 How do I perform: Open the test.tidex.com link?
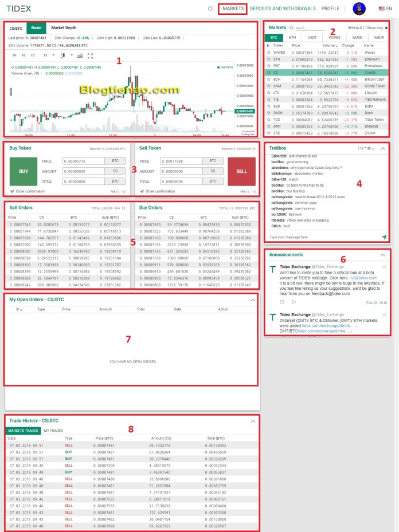[x=363, y=278]
